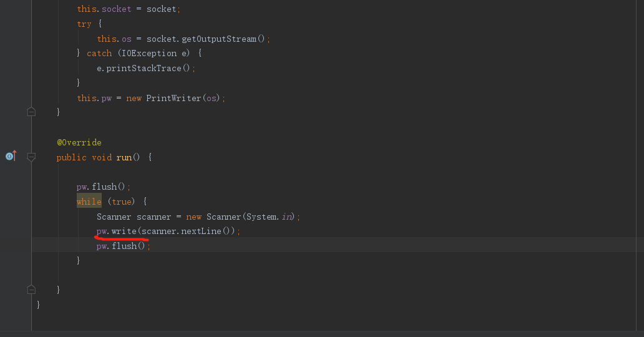Click the fold end marker closing the run method
This screenshot has width=644, height=337.
tap(31, 290)
